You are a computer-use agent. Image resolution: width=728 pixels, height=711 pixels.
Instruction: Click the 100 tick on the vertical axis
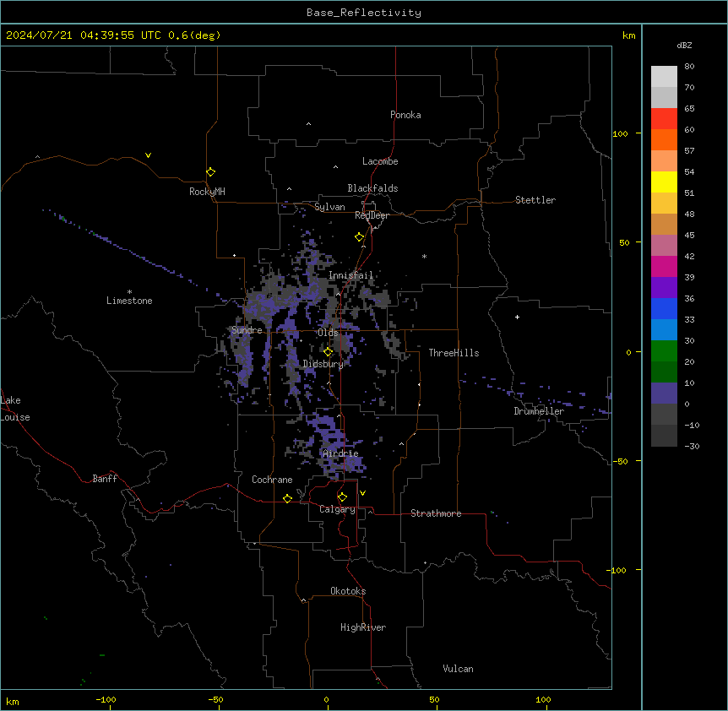620,133
